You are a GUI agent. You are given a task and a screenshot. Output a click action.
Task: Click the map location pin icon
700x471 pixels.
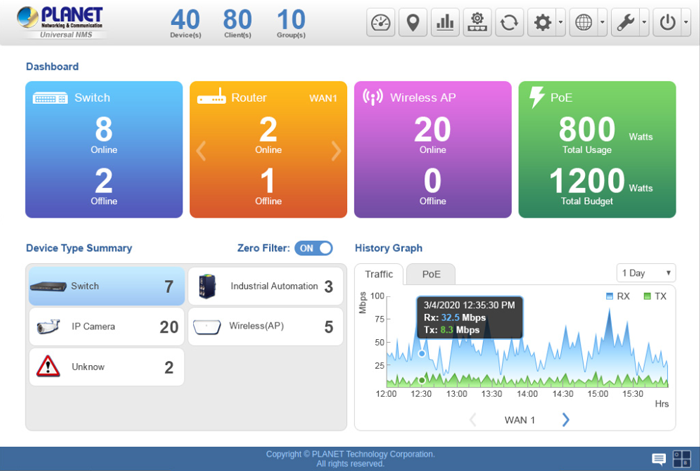pos(412,23)
